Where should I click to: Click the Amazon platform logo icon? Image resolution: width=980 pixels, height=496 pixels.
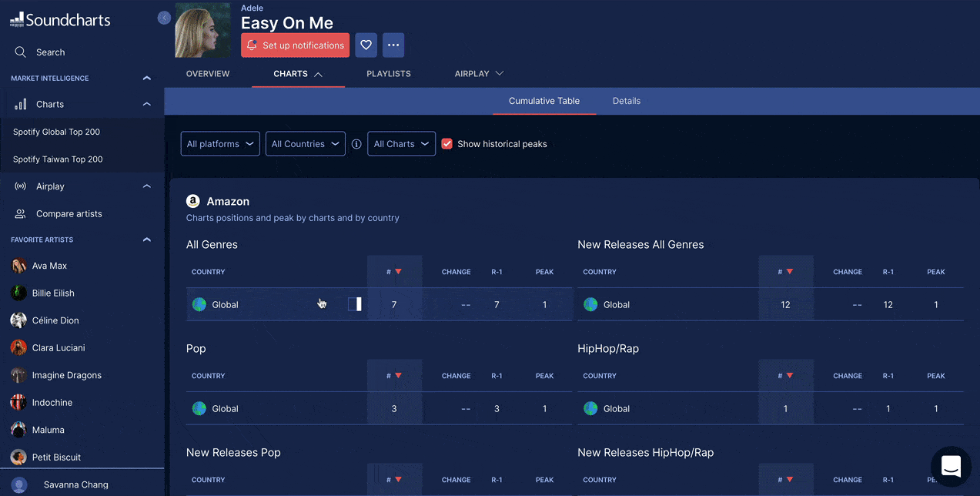point(193,201)
